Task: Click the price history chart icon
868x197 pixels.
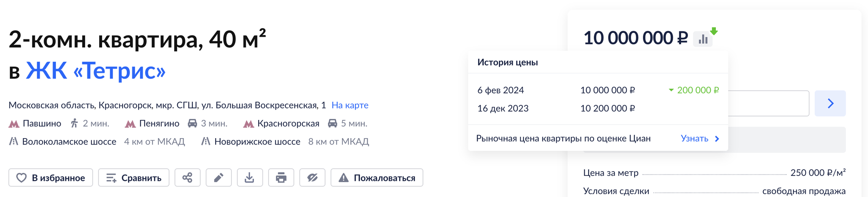Action: click(x=703, y=39)
